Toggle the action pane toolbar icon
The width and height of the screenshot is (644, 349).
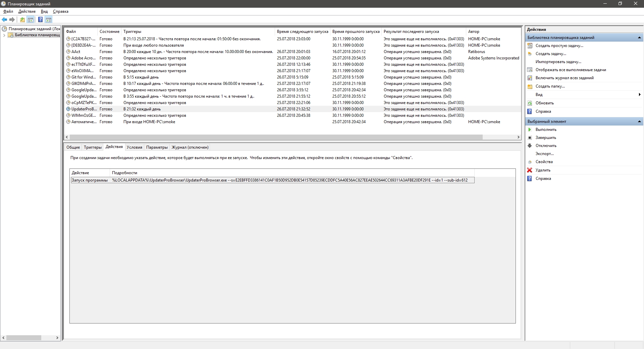coord(49,19)
